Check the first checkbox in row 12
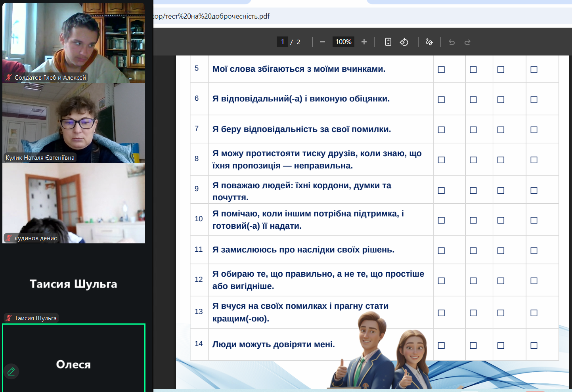The width and height of the screenshot is (572, 392). click(441, 281)
